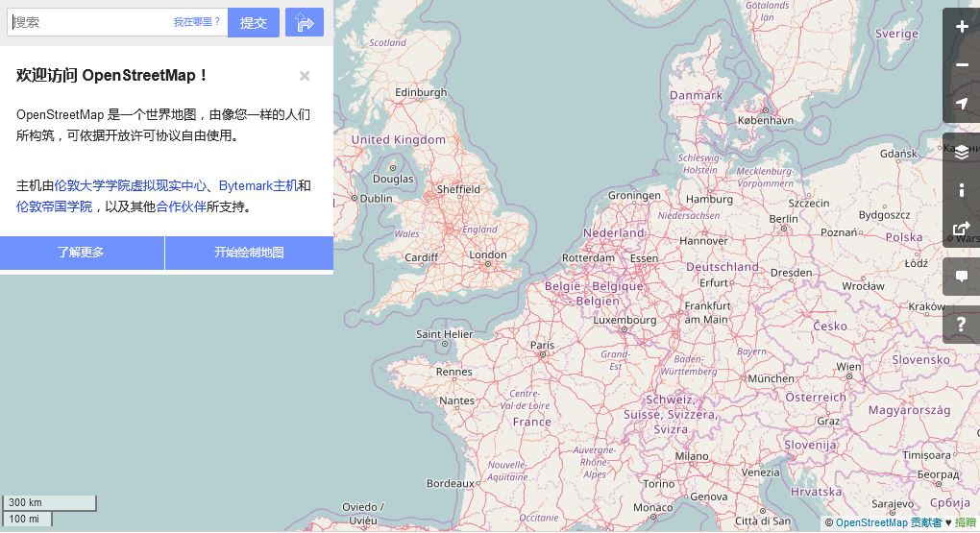Open the map key info icon

click(x=961, y=190)
